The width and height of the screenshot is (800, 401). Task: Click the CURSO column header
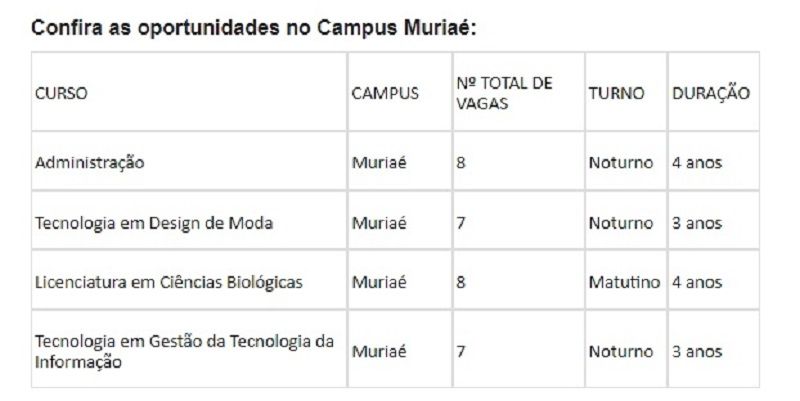(x=61, y=93)
